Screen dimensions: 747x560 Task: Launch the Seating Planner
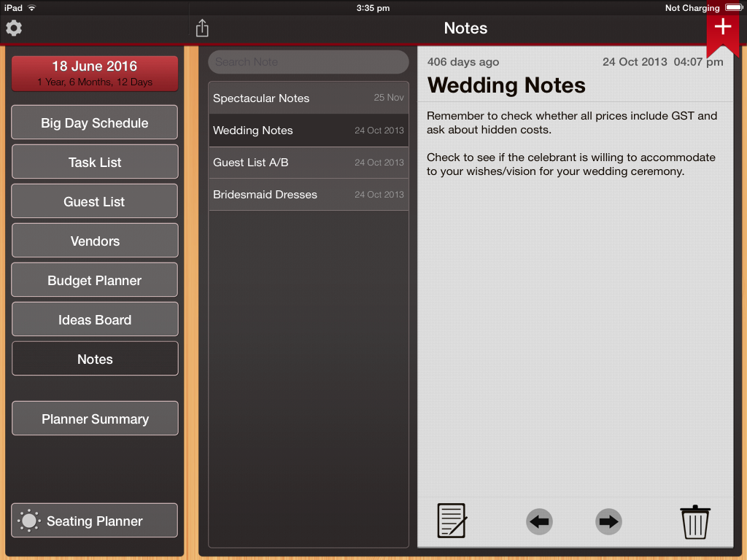95,521
